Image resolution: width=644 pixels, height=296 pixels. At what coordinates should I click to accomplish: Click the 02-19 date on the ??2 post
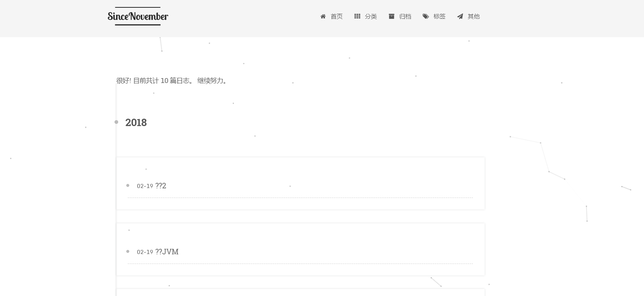[x=145, y=186]
